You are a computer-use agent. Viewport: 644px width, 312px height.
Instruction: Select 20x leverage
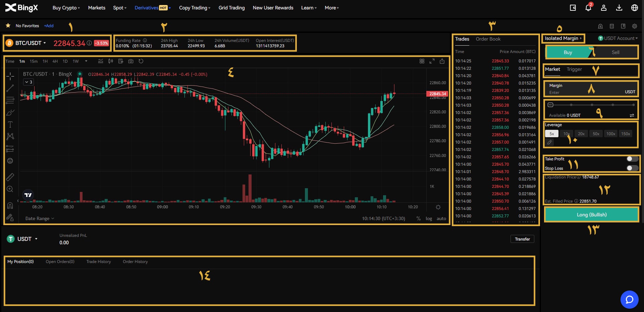(581, 134)
